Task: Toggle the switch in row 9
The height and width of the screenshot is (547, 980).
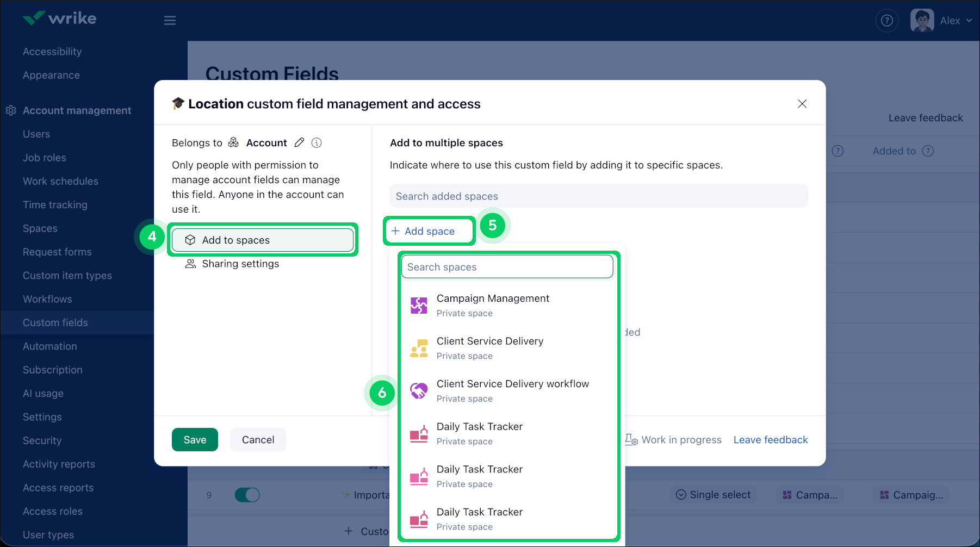Action: point(247,495)
